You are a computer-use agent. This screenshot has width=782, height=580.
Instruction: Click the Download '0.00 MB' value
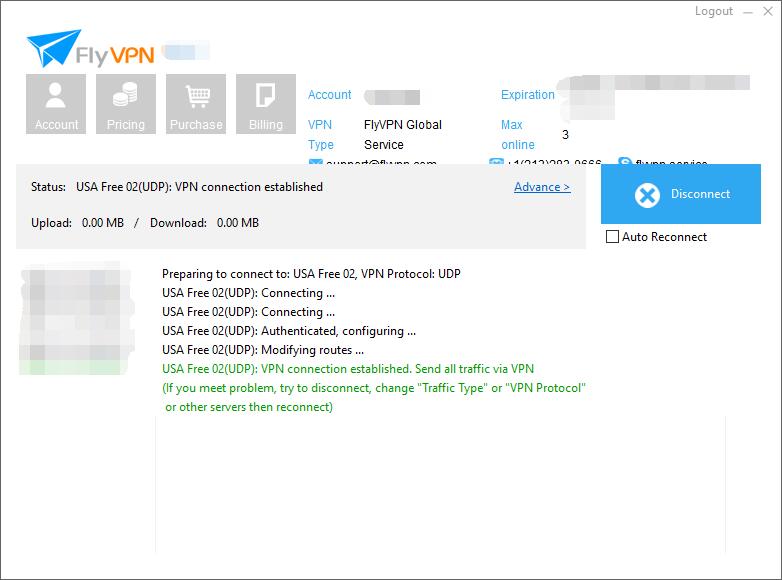point(238,223)
